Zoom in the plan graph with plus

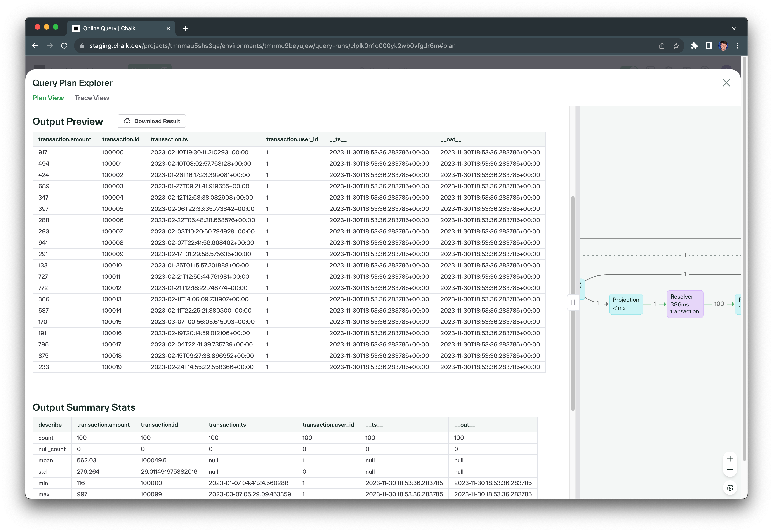click(x=730, y=459)
